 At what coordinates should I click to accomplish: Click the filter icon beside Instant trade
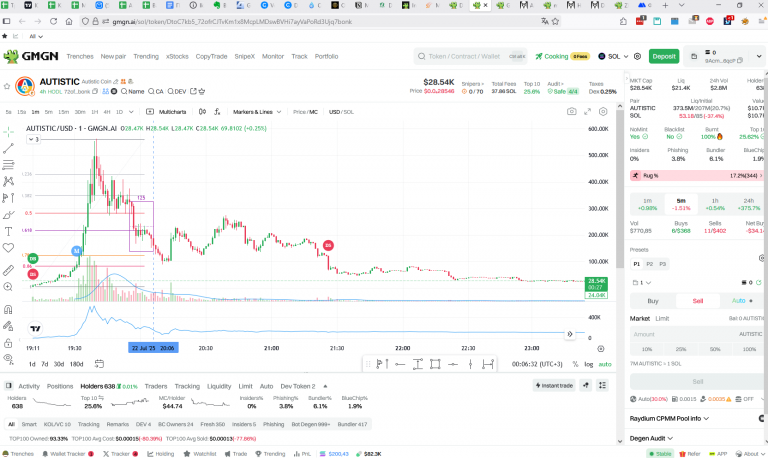coord(586,386)
